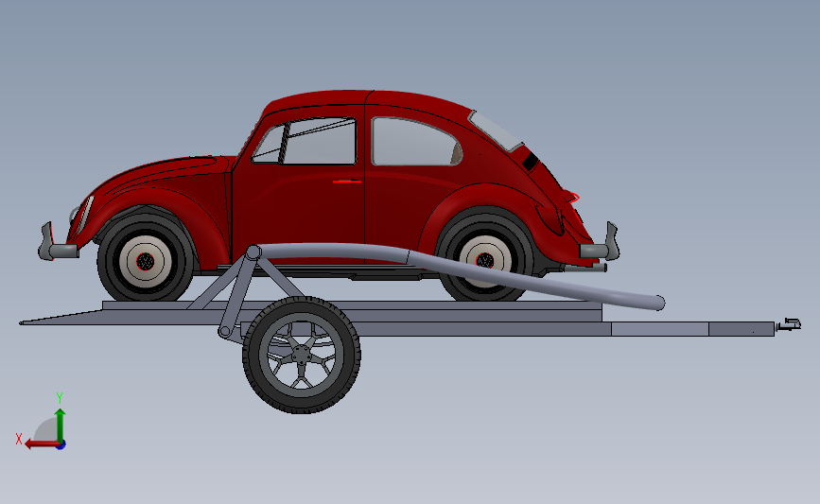Screen dimensions: 820x504
Task: Select the black engine vent on the rear deck
Action: click(531, 161)
